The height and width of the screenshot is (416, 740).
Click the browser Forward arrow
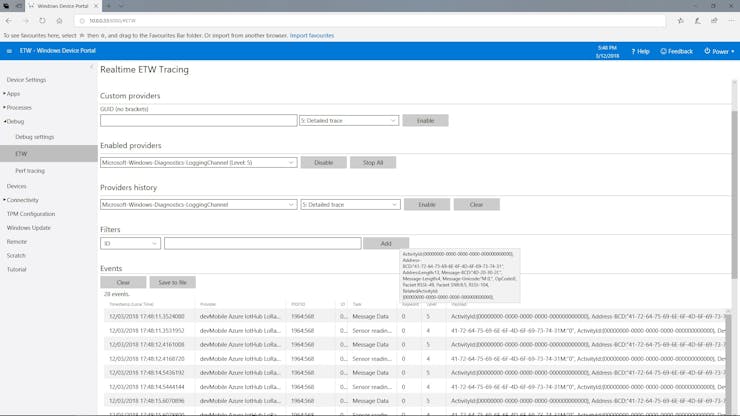coord(25,21)
